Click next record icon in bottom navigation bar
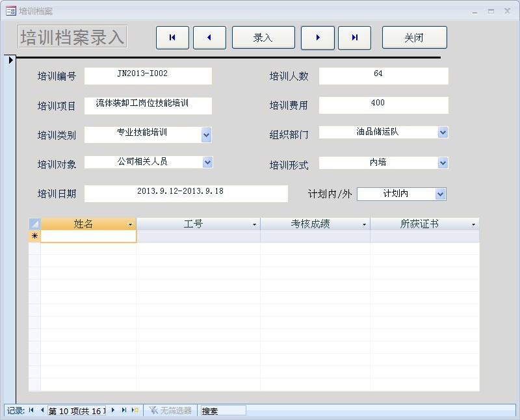520x420 pixels. [x=113, y=410]
